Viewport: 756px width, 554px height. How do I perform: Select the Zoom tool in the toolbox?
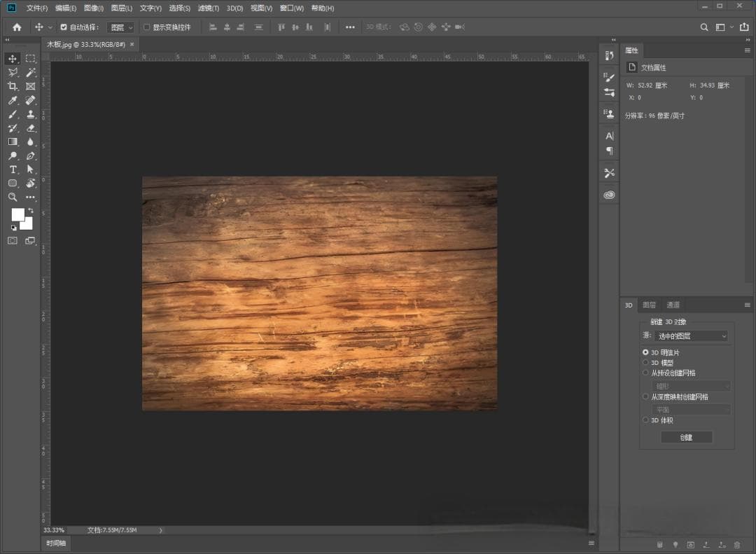13,198
